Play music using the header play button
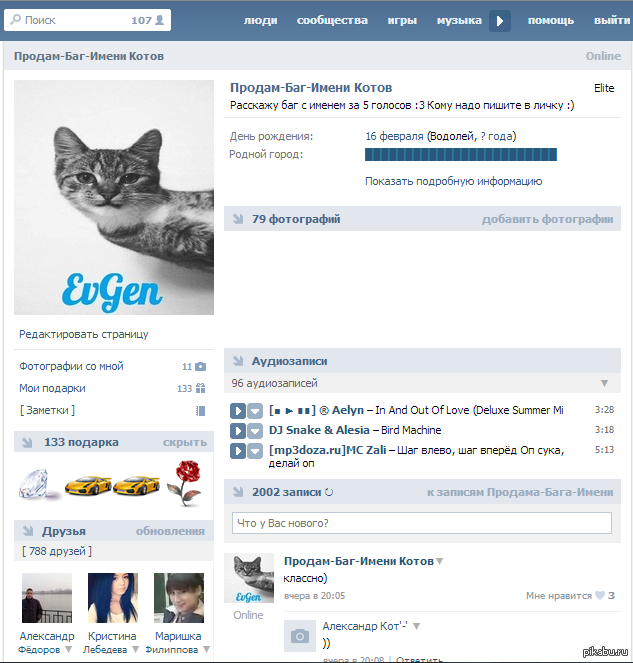This screenshot has width=633, height=663. 500,21
